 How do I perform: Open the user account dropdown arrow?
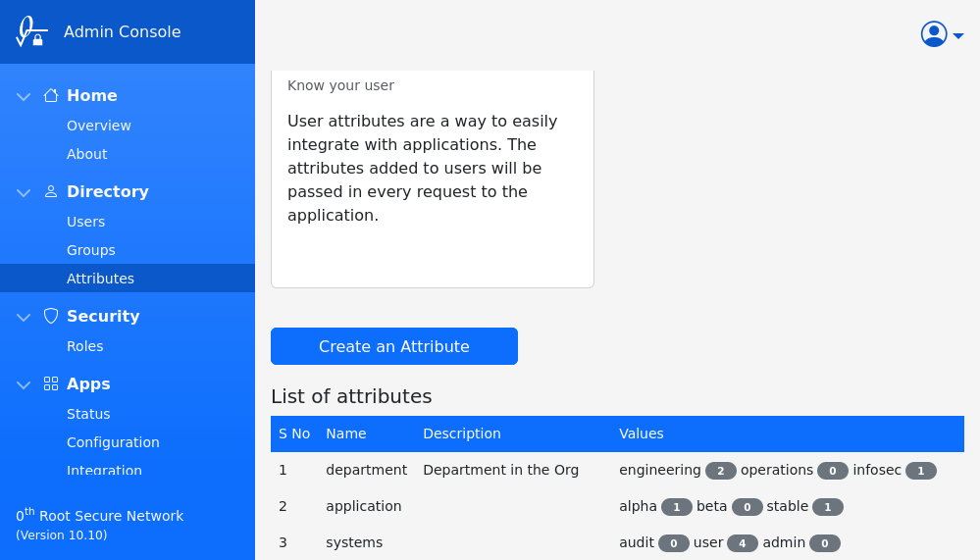point(958,36)
